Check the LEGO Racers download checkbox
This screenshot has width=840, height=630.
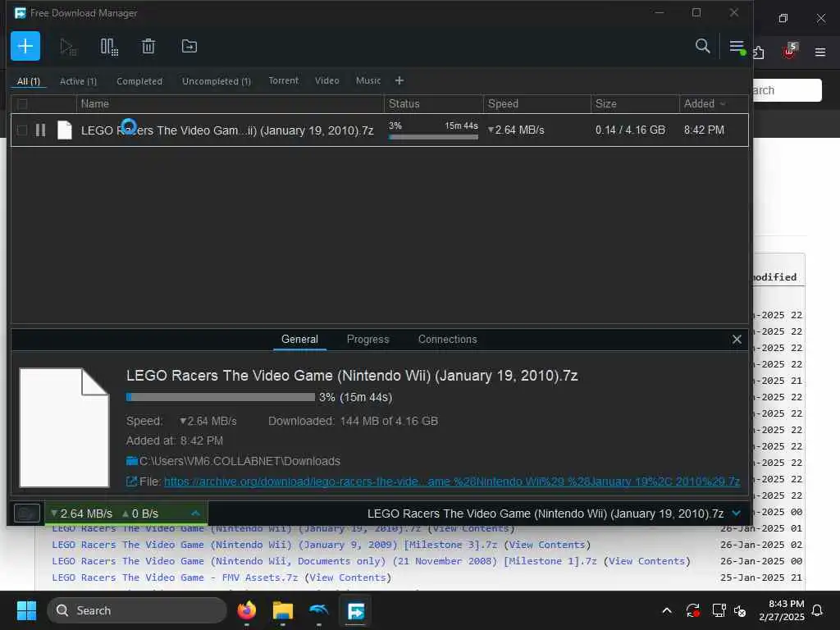tap(22, 130)
